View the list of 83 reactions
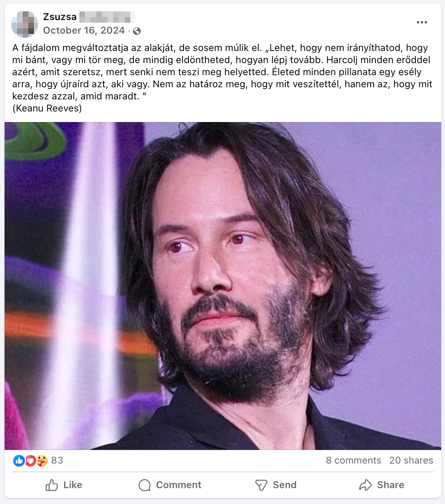Screen dimensions: 445x504 (57, 461)
